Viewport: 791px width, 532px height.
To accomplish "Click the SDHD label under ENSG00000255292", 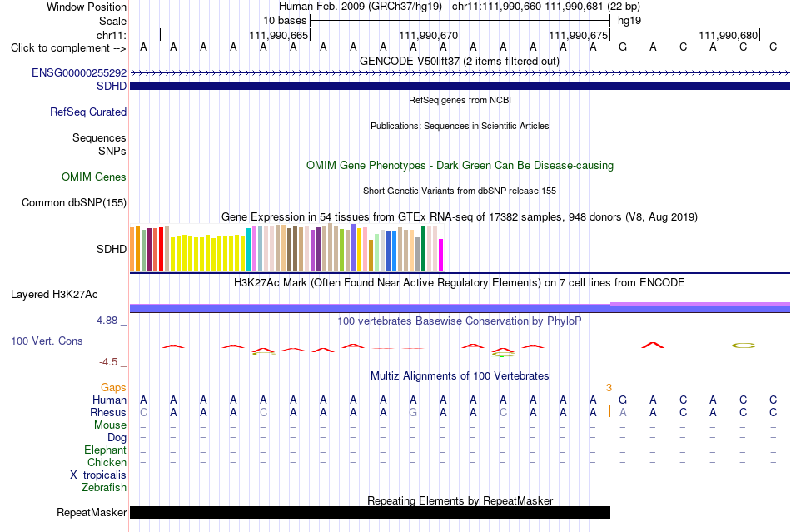I will point(112,87).
